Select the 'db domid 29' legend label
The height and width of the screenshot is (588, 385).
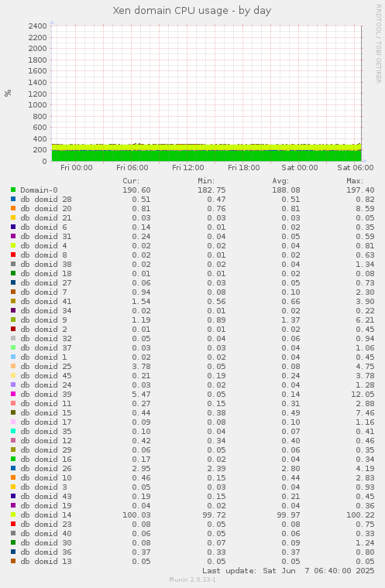[46, 450]
